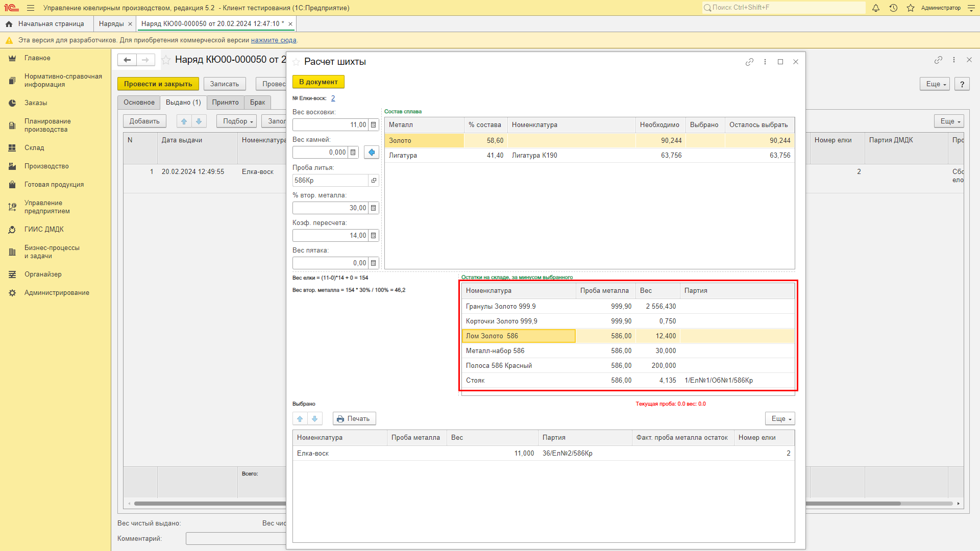
Task: Open home icon on Начальная страница tab
Action: click(x=9, y=24)
